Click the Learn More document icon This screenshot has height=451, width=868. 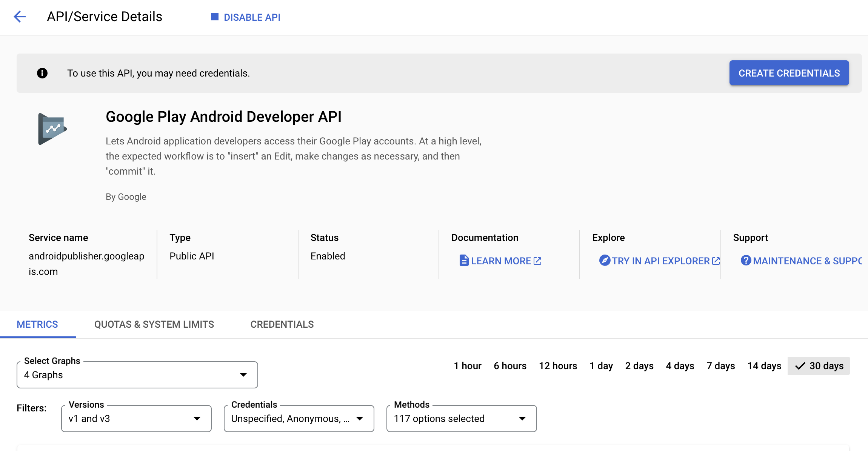click(464, 261)
